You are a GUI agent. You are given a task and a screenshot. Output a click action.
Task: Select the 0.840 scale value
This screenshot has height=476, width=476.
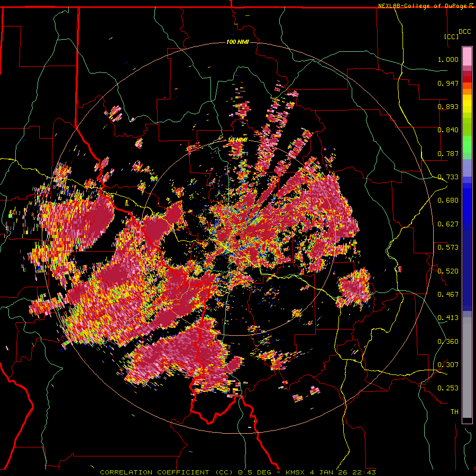tap(448, 130)
